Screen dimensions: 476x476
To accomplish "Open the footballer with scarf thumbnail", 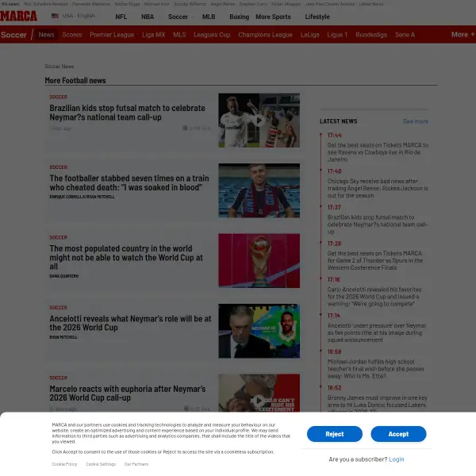I will (259, 190).
